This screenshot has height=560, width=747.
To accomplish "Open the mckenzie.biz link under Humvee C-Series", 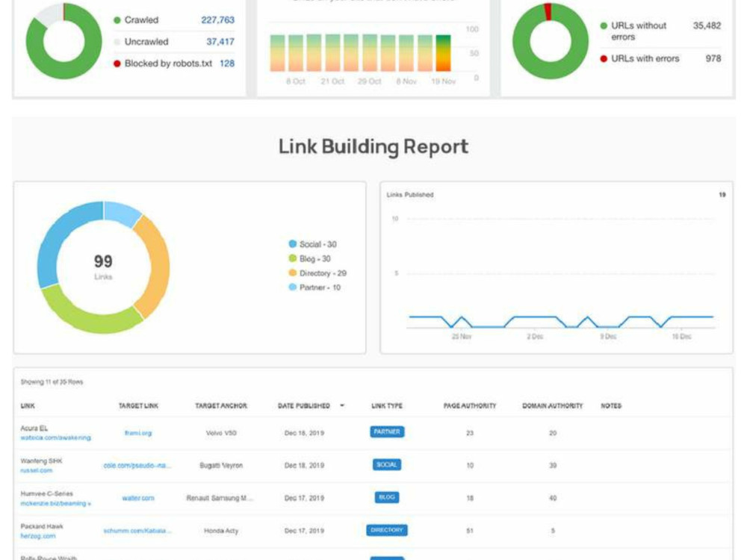I will [56, 503].
